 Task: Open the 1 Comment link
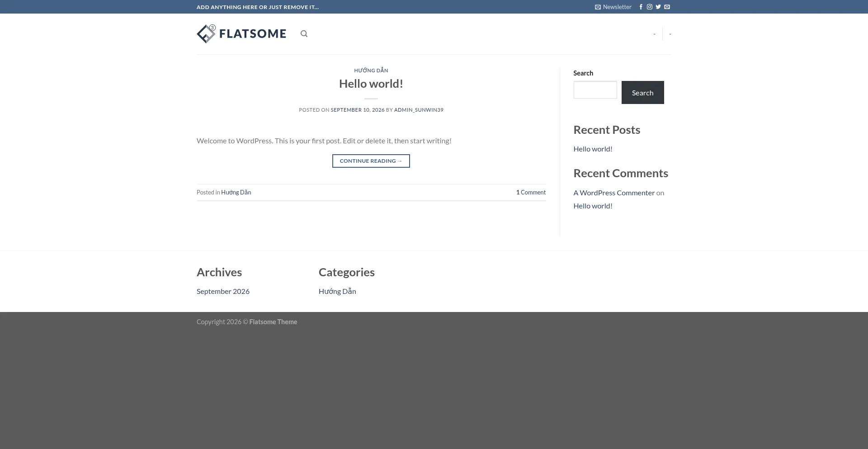[531, 192]
